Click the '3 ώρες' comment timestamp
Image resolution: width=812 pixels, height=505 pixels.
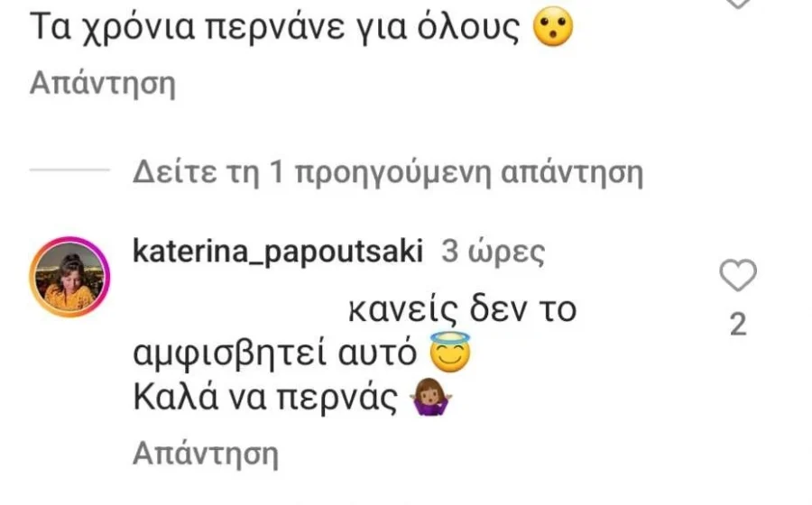pyautogui.click(x=493, y=252)
